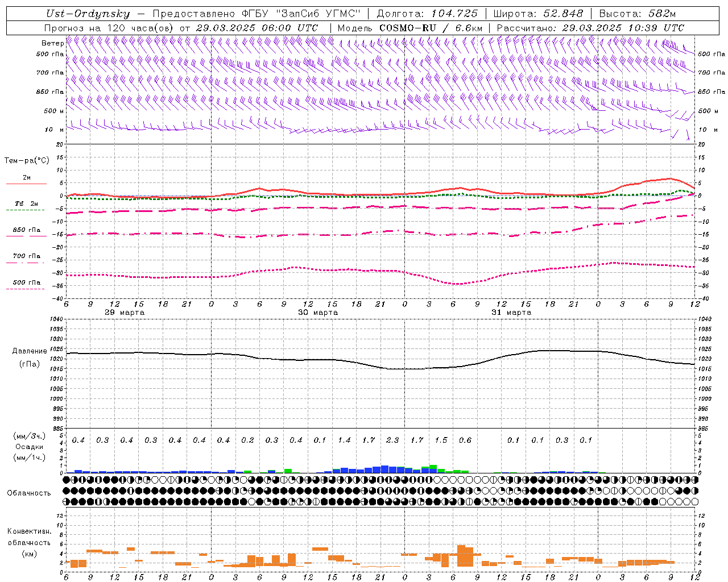This screenshot has height=582, width=728.
Task: Click the "30 марта" date label
Action: point(318,313)
